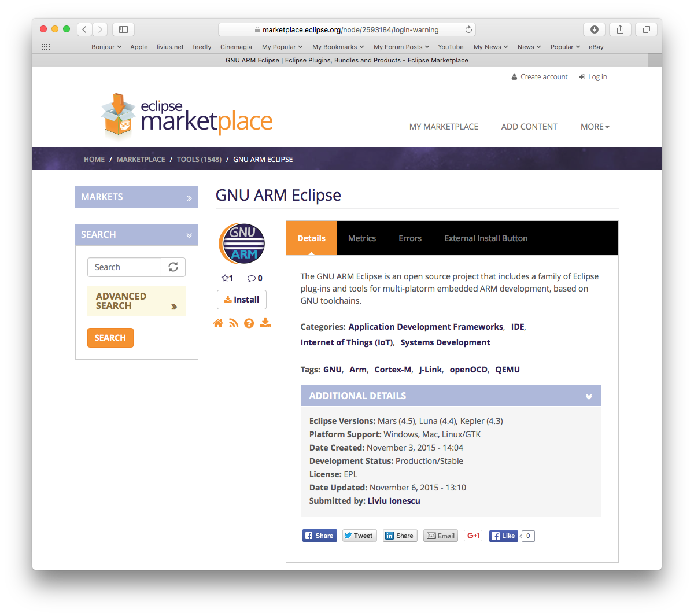Collapse the ADDITIONAL DETAILS section
The height and width of the screenshot is (616, 694).
589,396
